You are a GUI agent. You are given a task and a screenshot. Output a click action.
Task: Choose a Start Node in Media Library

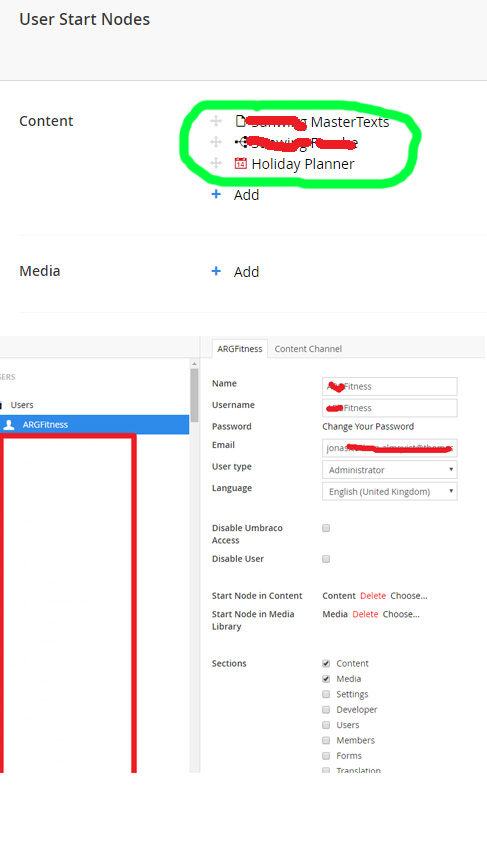tap(401, 614)
